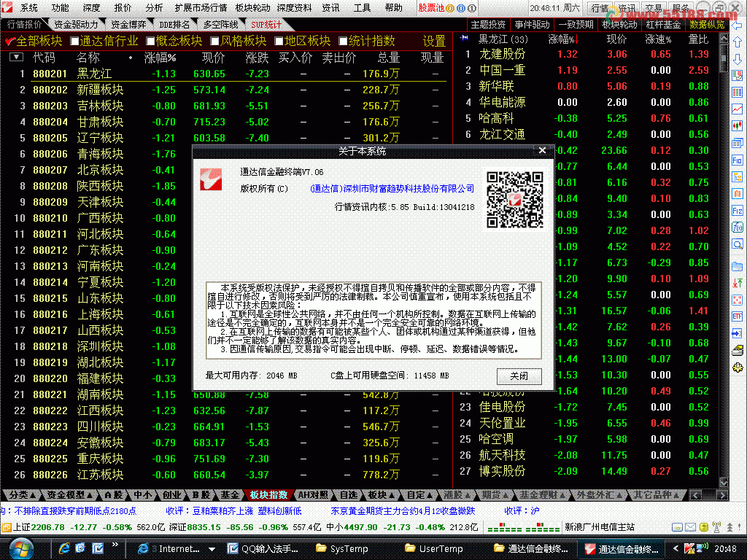Click the antenna connection status icon
Screen dimensions: 747x560
(x=716, y=527)
